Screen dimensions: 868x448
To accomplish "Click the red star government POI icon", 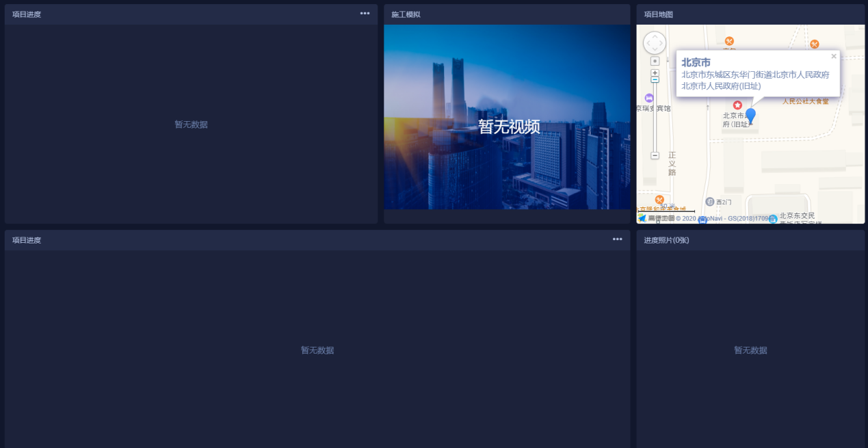I will [x=737, y=105].
